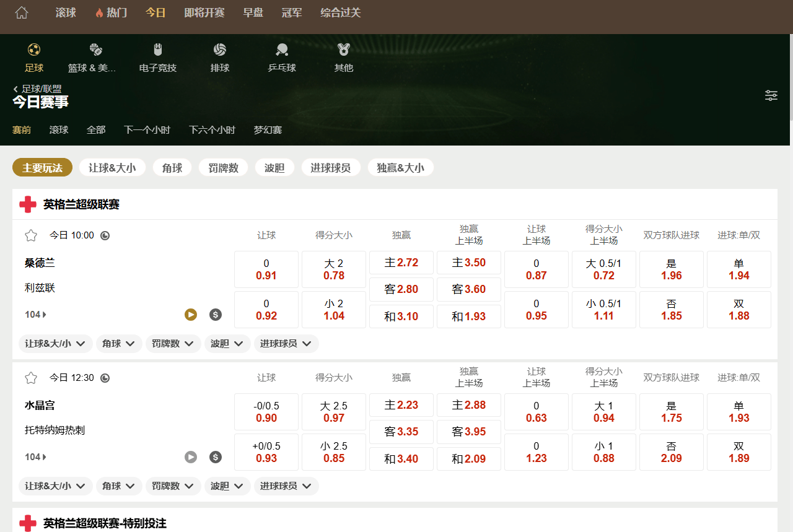
Task: Enable the 主要玩法 market filter
Action: pyautogui.click(x=42, y=167)
